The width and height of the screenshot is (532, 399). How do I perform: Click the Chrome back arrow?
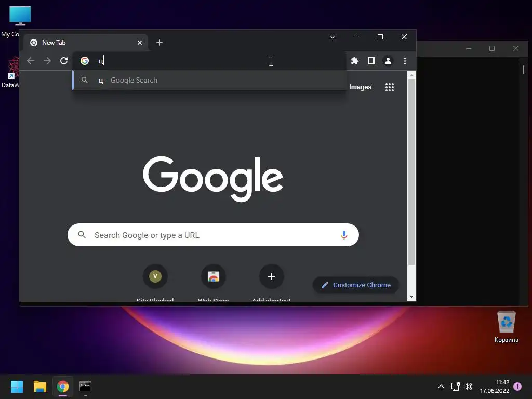(x=31, y=61)
